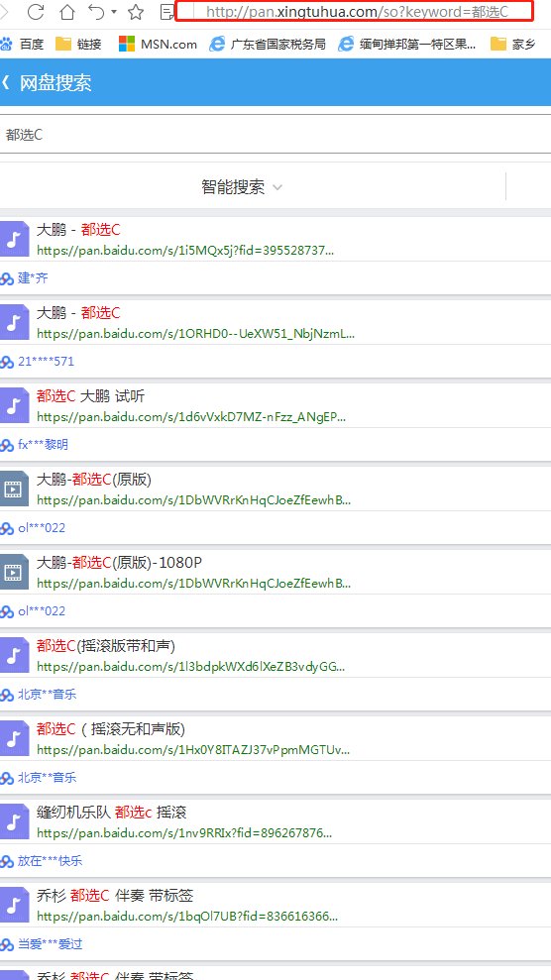Click the address bar showing pan.xingtuhua.com
551x980 pixels.
pos(354,11)
